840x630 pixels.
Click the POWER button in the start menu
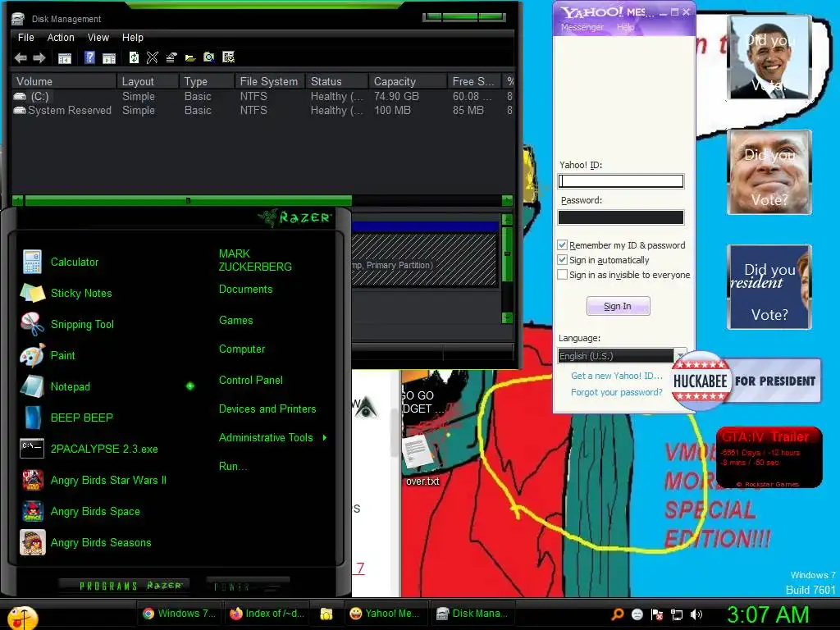click(246, 586)
